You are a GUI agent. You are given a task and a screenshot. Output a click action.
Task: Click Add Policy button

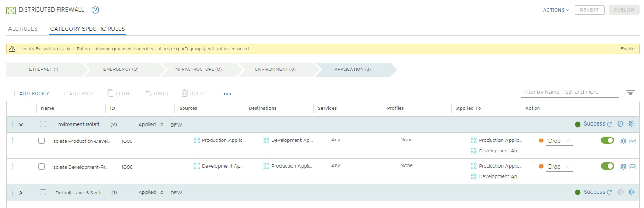(31, 93)
